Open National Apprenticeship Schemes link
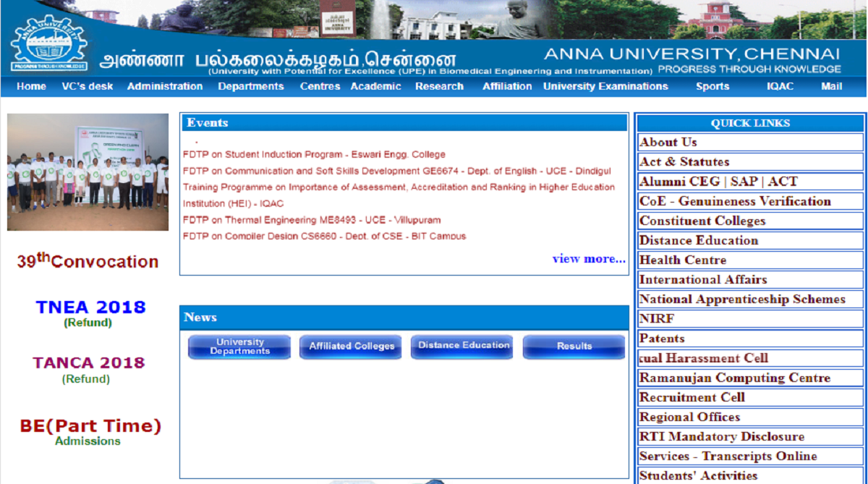The image size is (868, 484). coord(742,298)
